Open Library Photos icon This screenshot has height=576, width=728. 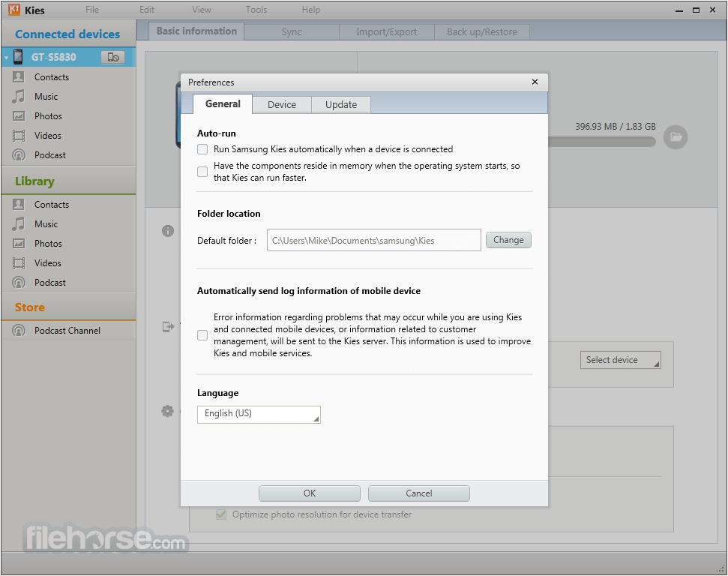click(19, 244)
